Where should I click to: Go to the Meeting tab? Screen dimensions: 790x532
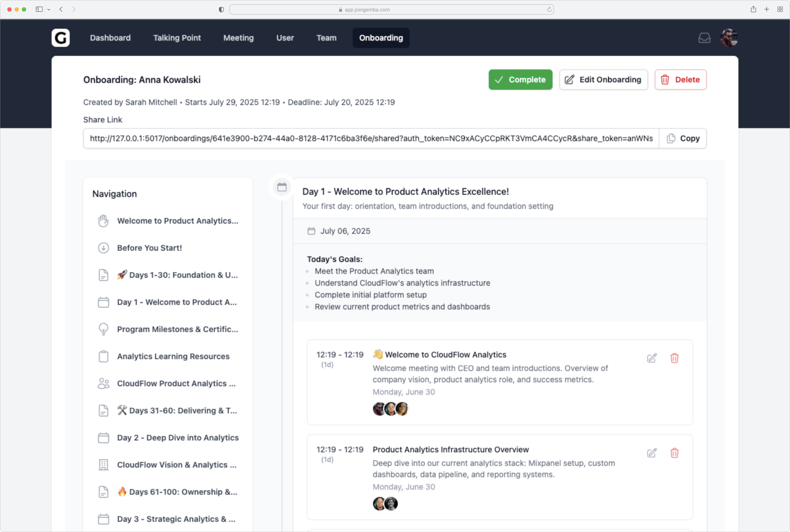pyautogui.click(x=238, y=38)
